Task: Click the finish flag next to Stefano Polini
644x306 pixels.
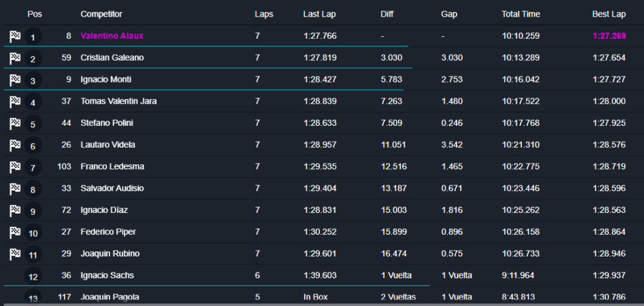Action: coord(15,123)
